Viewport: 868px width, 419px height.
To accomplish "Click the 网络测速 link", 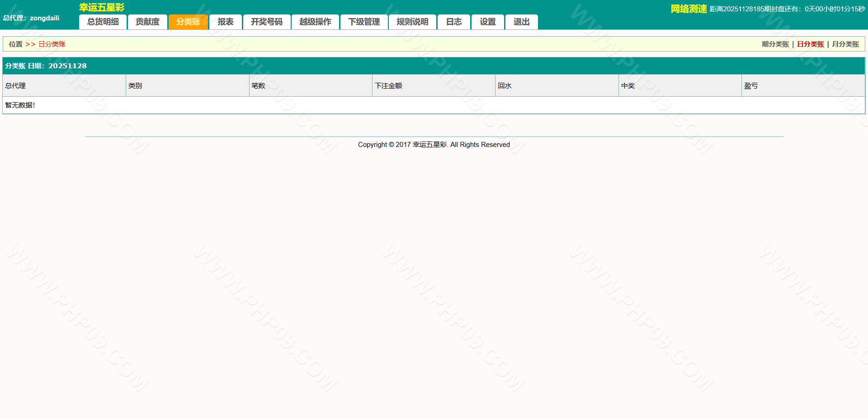I will pyautogui.click(x=689, y=9).
